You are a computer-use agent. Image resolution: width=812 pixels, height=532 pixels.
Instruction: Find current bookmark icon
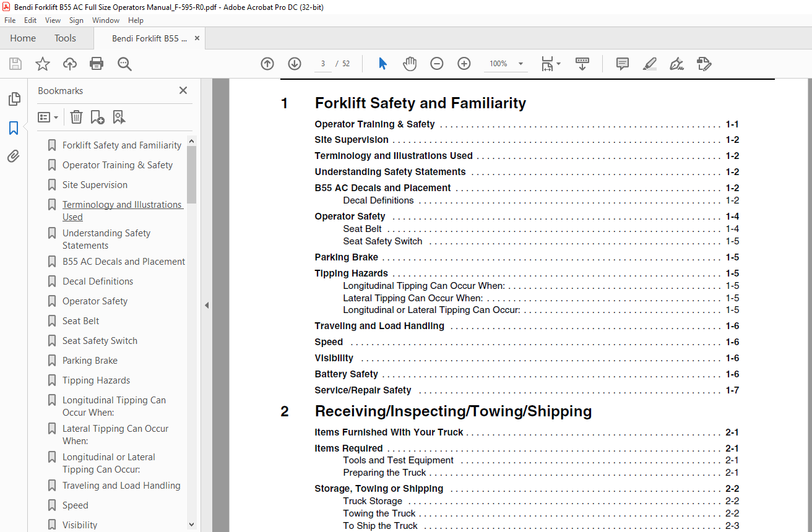[x=119, y=117]
